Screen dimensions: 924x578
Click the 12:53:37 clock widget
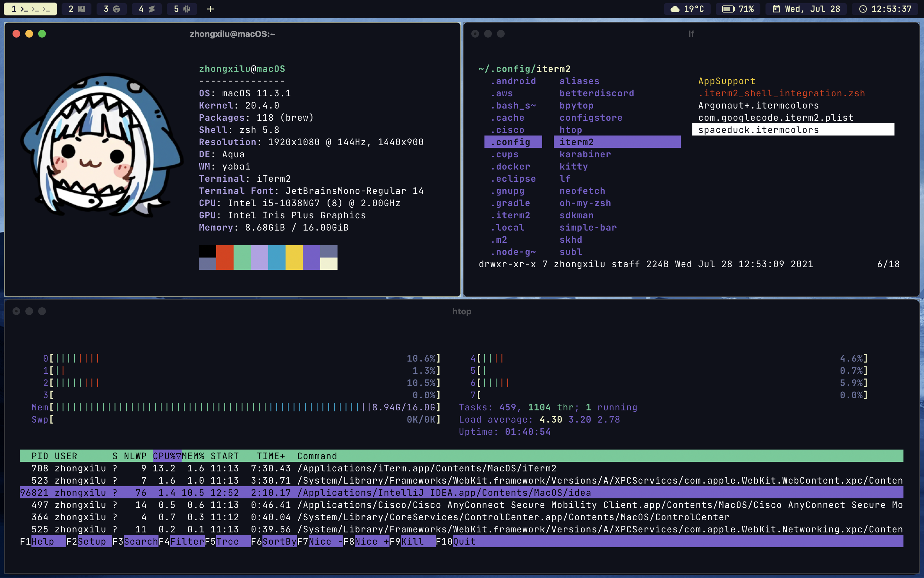coord(885,9)
